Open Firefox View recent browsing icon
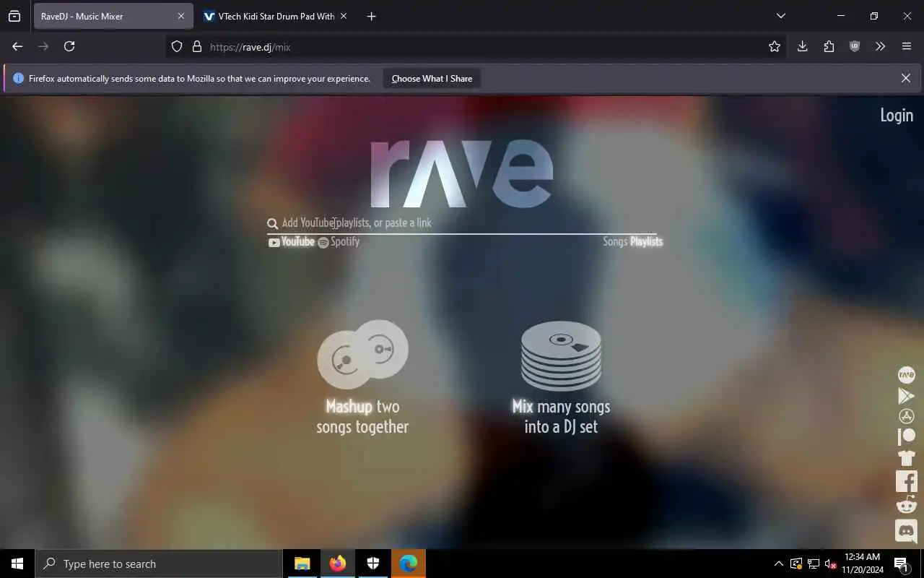This screenshot has height=578, width=924. pos(14,16)
